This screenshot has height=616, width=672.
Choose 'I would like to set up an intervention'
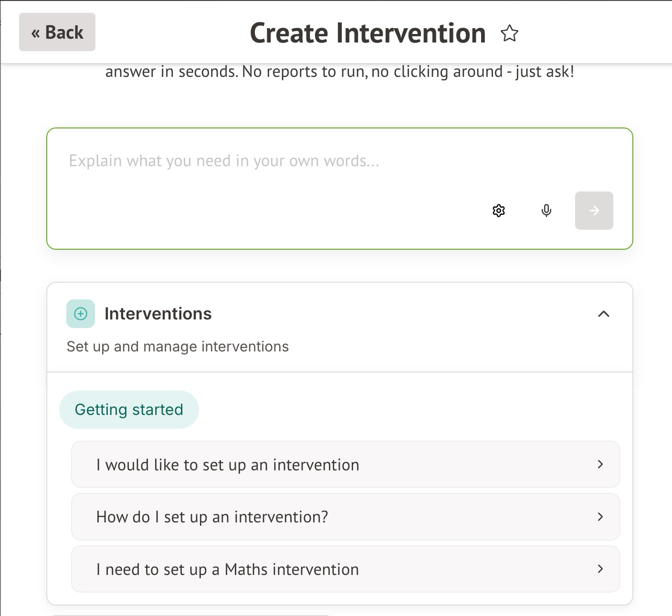228,465
